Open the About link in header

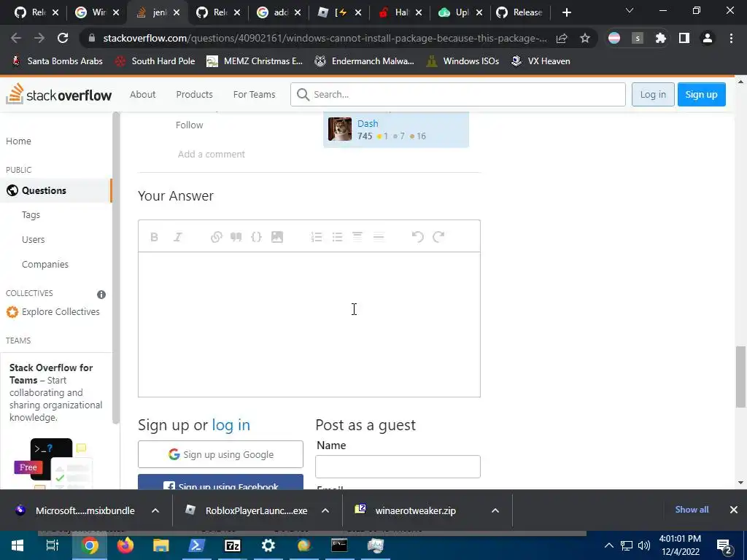pyautogui.click(x=142, y=94)
